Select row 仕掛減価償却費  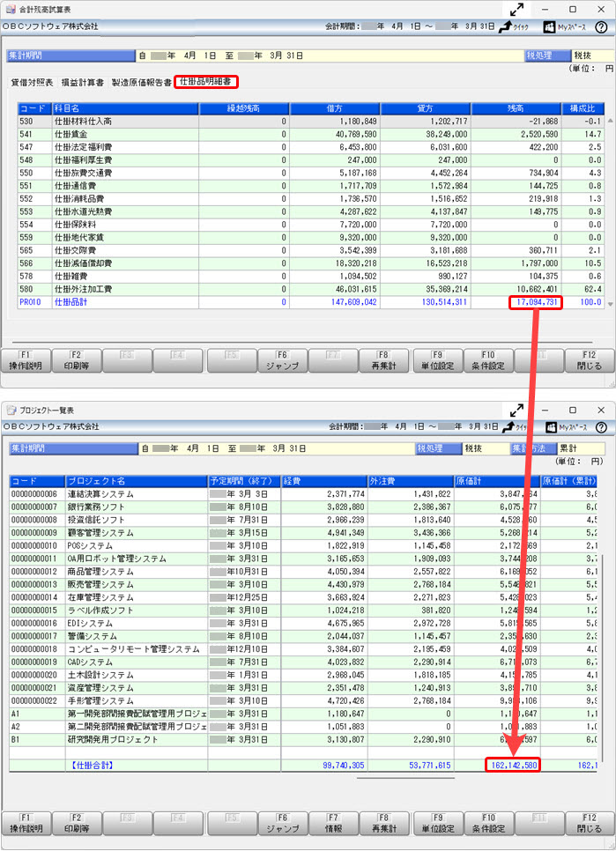coord(310,263)
